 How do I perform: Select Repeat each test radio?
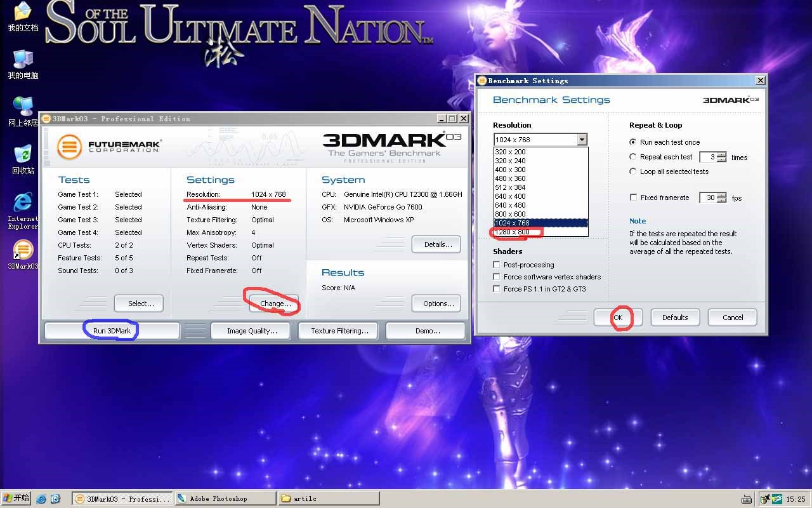[633, 157]
